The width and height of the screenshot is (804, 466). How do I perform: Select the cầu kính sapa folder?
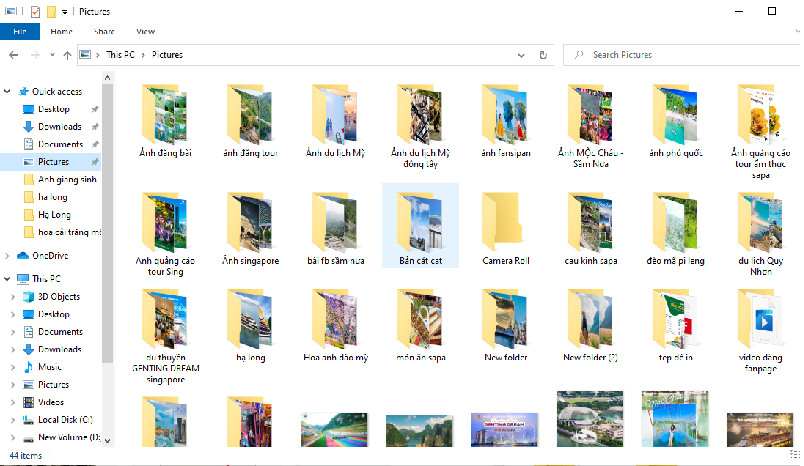tap(591, 228)
